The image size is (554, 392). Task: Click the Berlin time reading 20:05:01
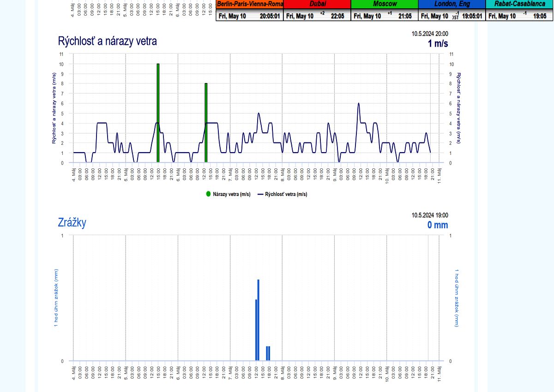coord(270,16)
